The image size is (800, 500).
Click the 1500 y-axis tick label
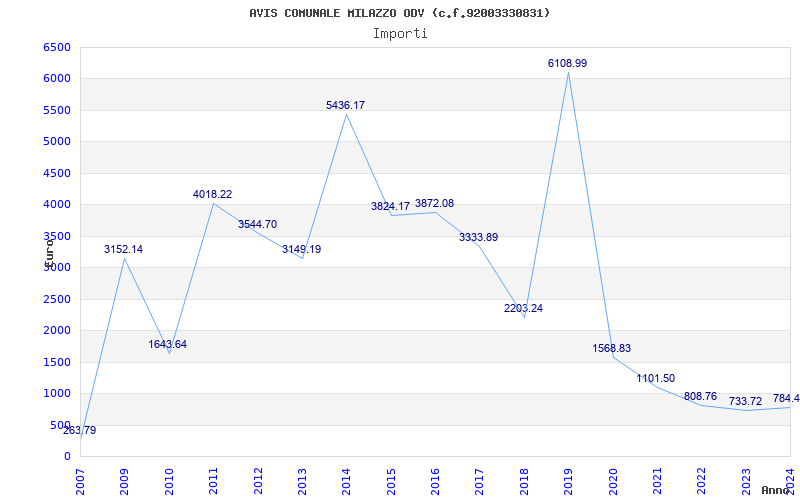click(57, 362)
